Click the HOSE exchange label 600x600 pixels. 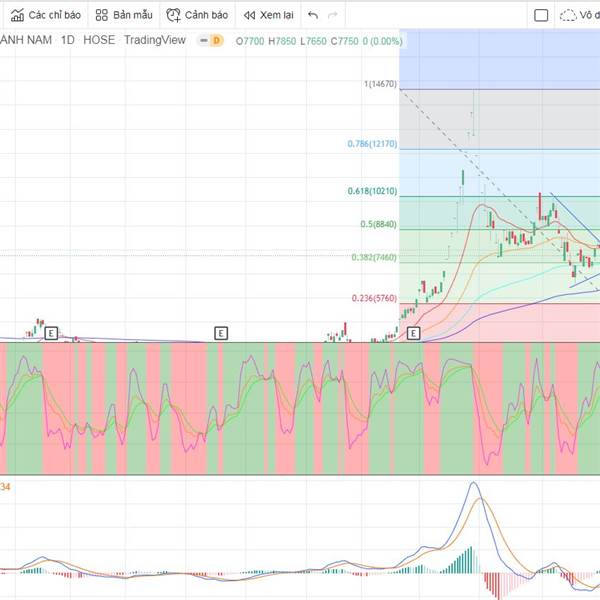pos(99,40)
